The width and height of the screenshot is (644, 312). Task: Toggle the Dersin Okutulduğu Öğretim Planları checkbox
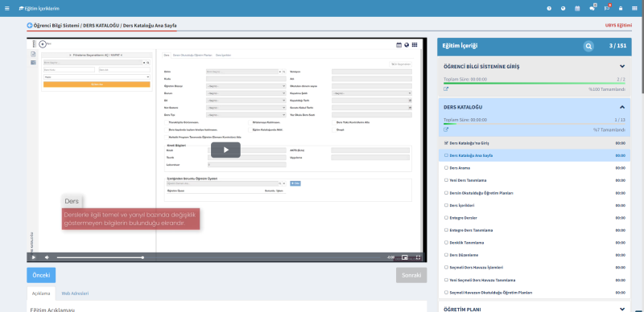[447, 192]
